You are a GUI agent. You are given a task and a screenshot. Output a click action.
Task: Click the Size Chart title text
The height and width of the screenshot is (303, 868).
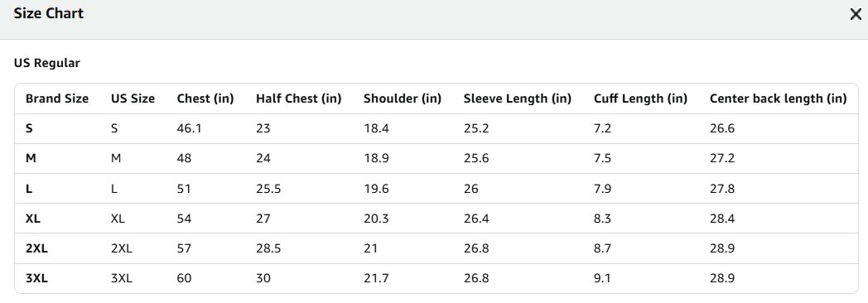49,13
